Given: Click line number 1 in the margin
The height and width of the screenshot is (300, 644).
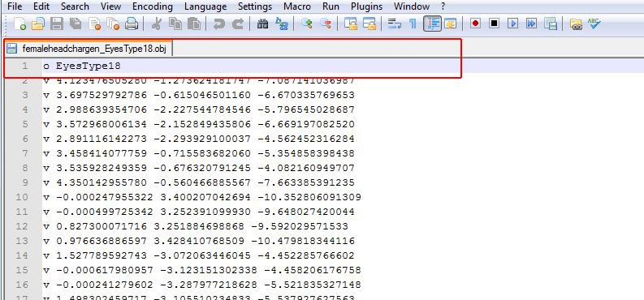Looking at the screenshot, I should pos(24,66).
